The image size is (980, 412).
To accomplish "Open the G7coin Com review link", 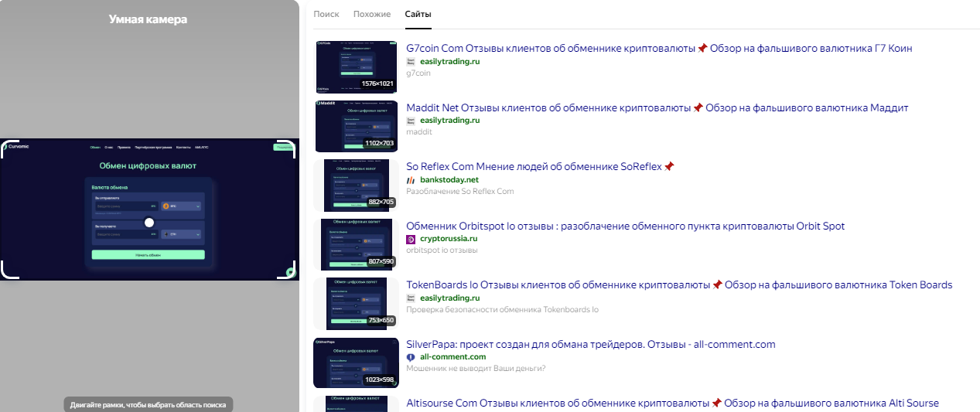I will coord(659,48).
